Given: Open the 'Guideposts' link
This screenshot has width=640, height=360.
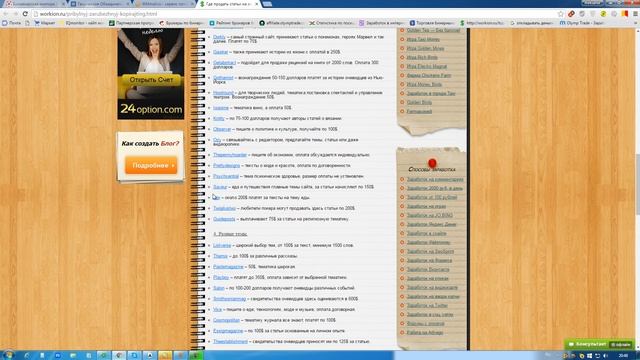Looking at the screenshot, I should tap(224, 219).
